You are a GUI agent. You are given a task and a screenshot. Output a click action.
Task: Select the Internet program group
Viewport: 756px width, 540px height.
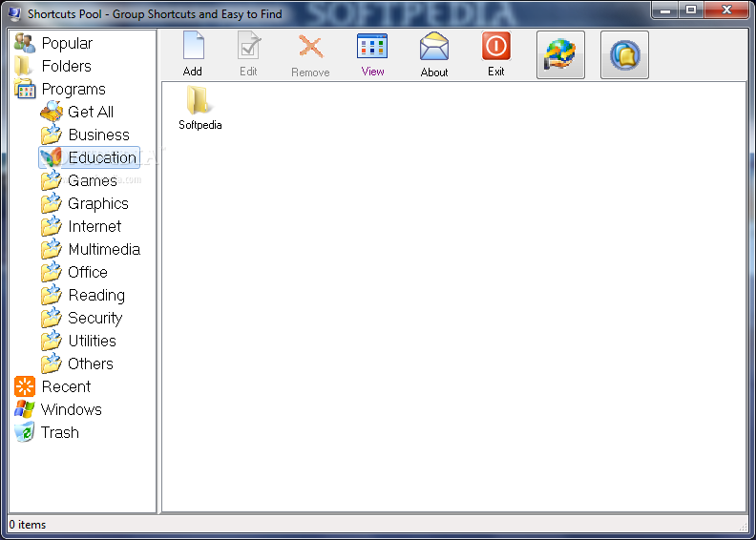point(81,226)
